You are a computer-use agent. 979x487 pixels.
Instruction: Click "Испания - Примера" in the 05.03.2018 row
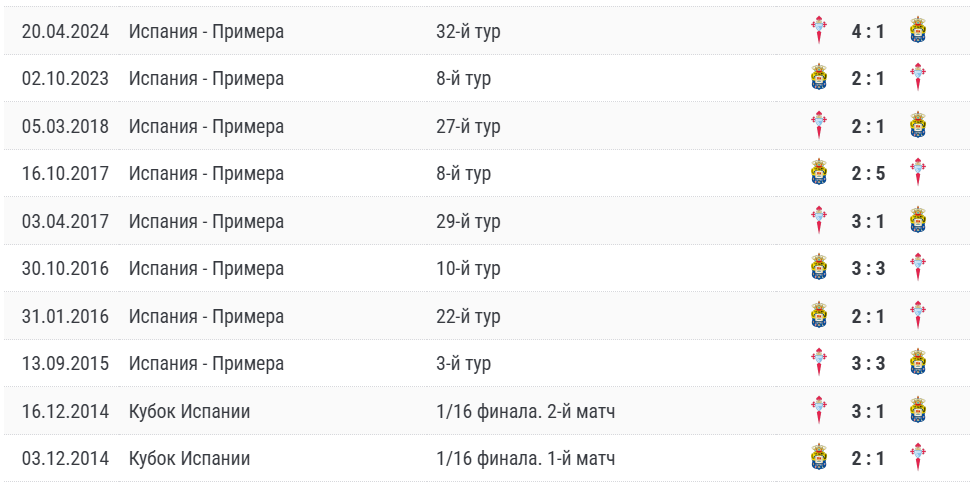(206, 126)
